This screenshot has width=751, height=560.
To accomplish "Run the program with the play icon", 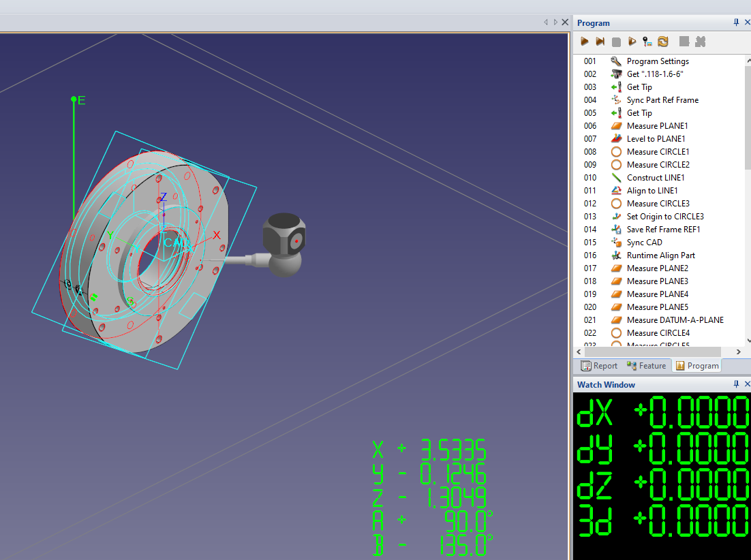I will coord(584,42).
